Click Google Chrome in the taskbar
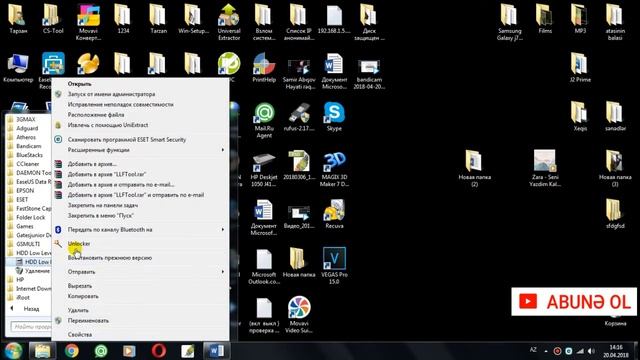 click(x=72, y=351)
